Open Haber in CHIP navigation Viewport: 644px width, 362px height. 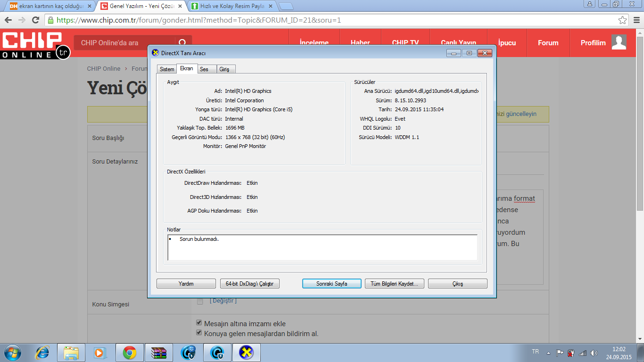[x=360, y=42]
